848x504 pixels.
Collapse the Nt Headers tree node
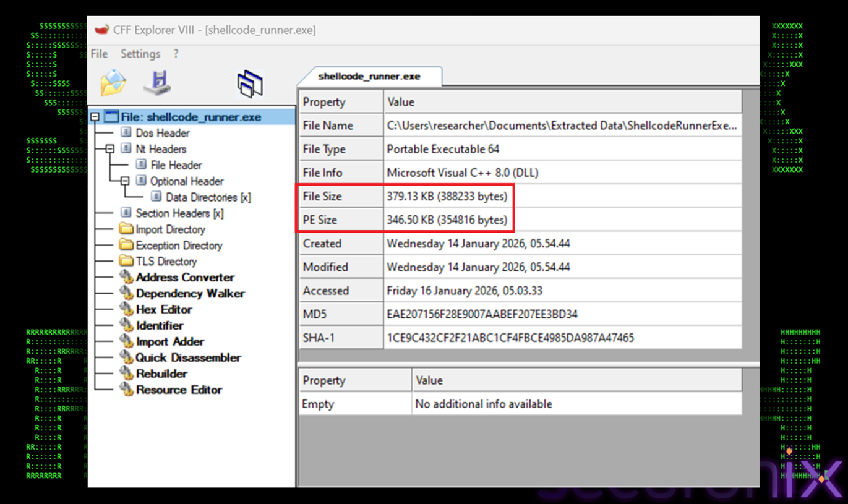(x=110, y=149)
